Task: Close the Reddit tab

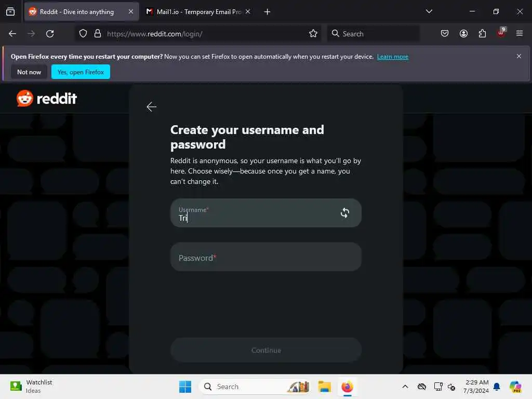Action: tap(130, 11)
